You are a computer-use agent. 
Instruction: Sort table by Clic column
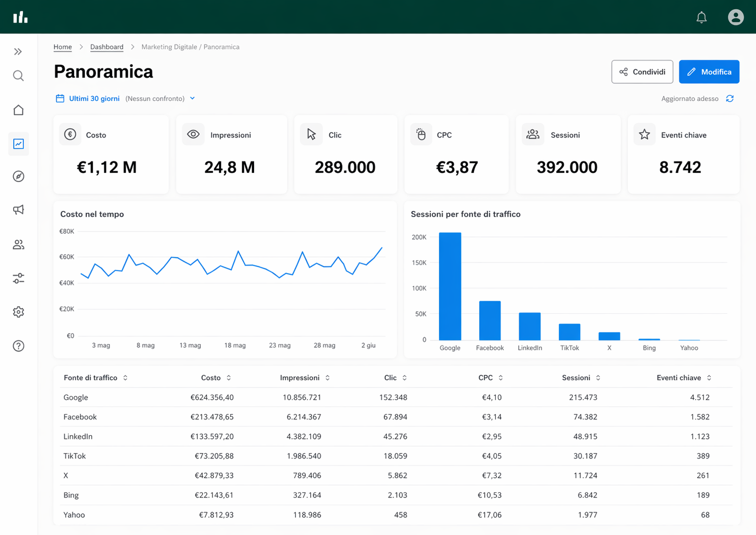(x=395, y=378)
